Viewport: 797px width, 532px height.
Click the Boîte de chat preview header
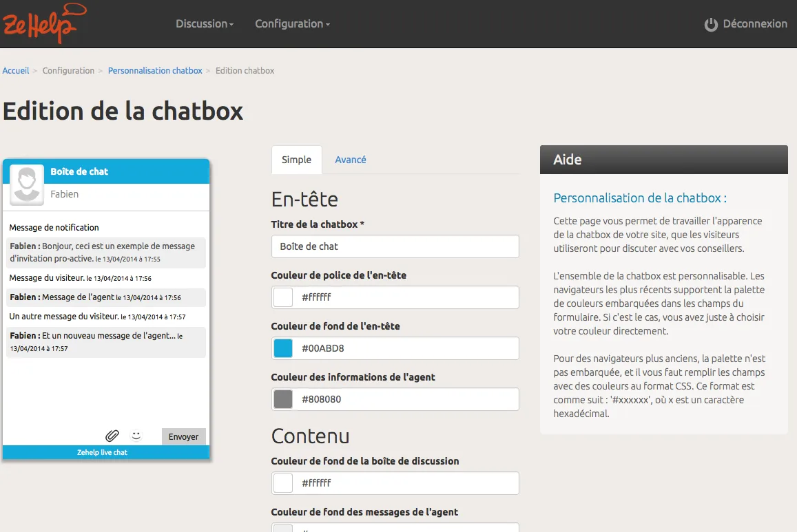coord(106,171)
